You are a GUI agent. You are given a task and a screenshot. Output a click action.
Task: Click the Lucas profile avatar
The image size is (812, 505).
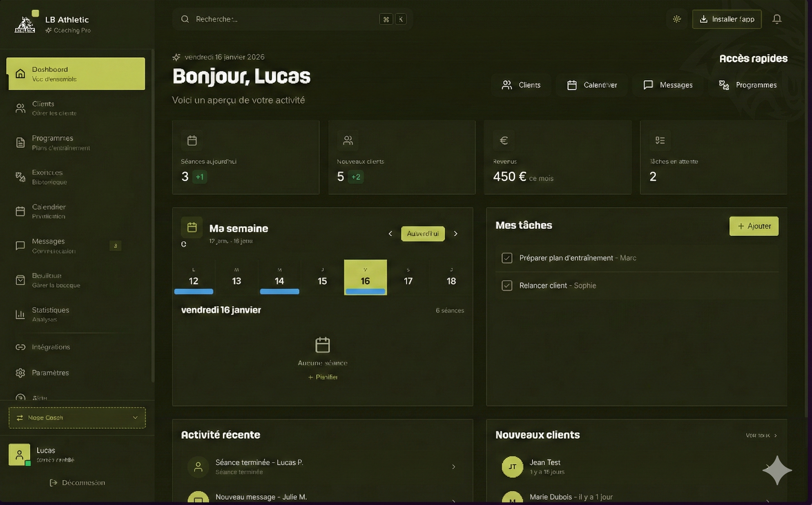coord(19,454)
